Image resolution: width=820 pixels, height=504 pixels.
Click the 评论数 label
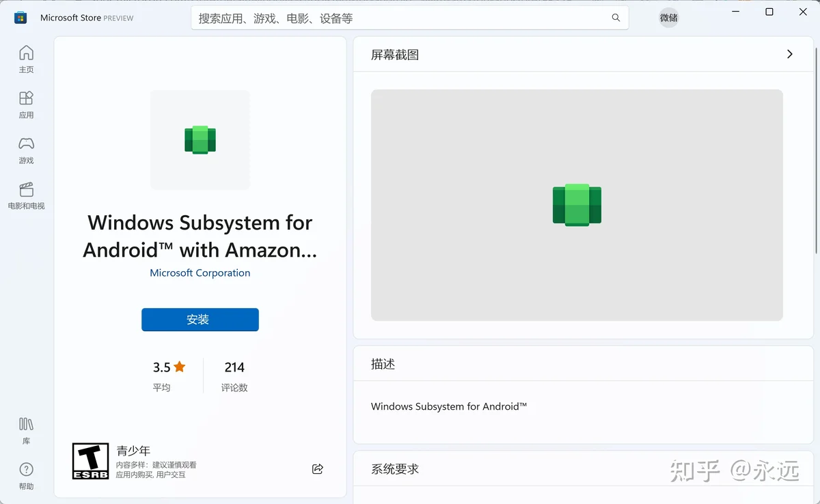tap(234, 387)
